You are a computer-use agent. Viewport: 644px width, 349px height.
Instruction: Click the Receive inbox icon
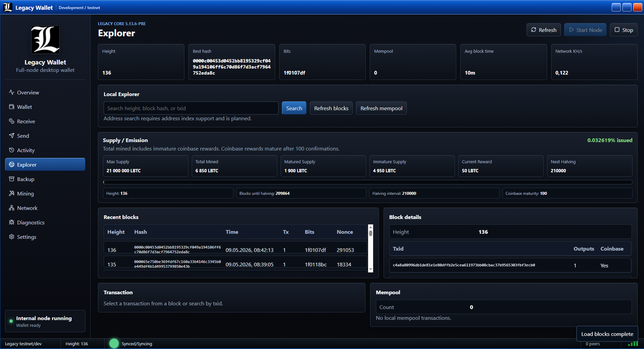12,122
